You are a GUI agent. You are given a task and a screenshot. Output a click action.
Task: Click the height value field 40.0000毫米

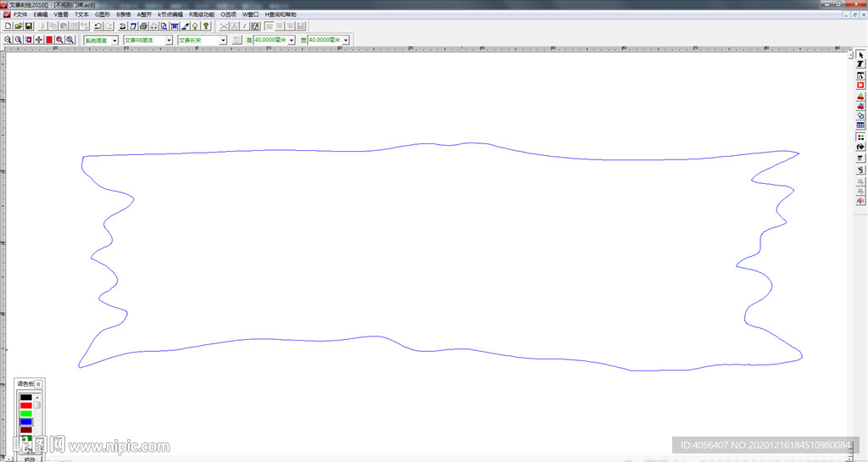pos(270,40)
